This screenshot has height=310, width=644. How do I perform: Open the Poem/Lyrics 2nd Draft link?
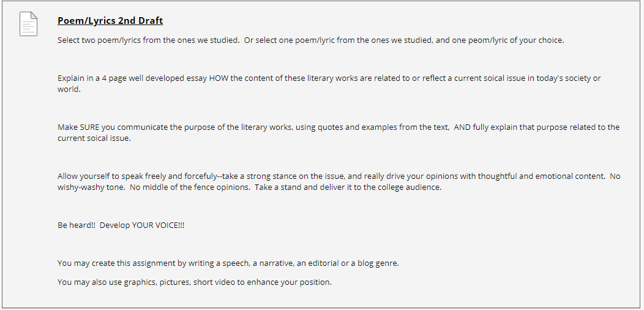click(x=110, y=21)
